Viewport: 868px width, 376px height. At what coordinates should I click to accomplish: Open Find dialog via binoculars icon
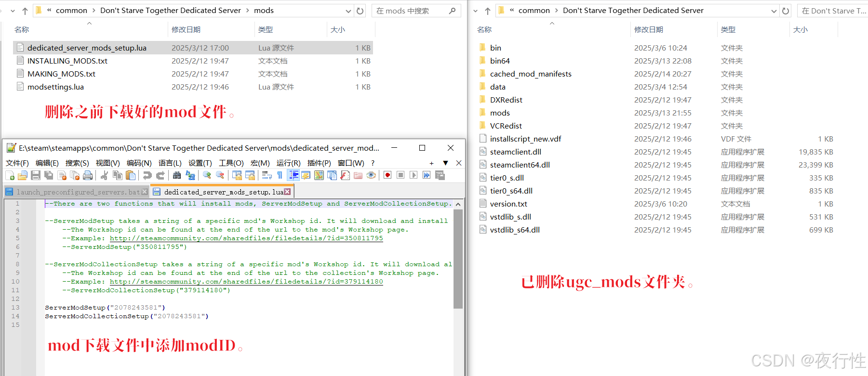click(x=177, y=175)
